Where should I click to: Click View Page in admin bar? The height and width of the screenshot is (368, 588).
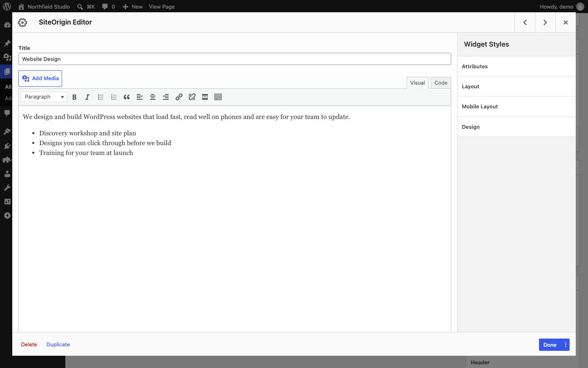point(162,7)
